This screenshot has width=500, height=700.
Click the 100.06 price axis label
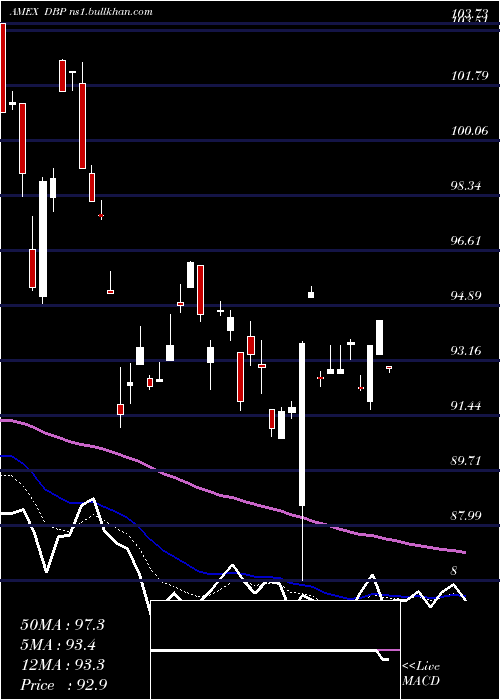(469, 131)
